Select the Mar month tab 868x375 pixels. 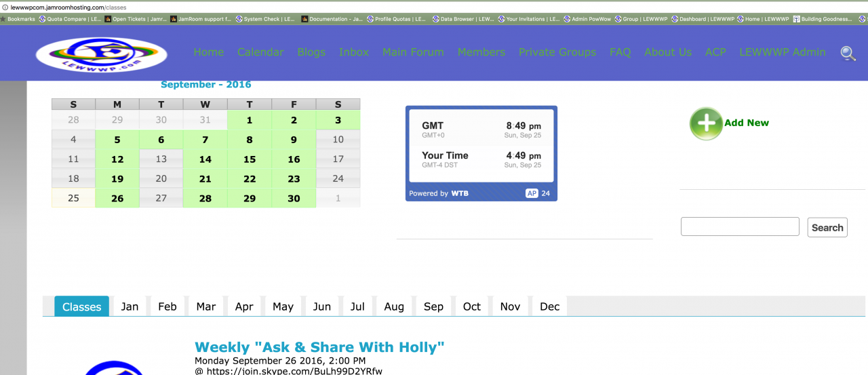click(206, 307)
